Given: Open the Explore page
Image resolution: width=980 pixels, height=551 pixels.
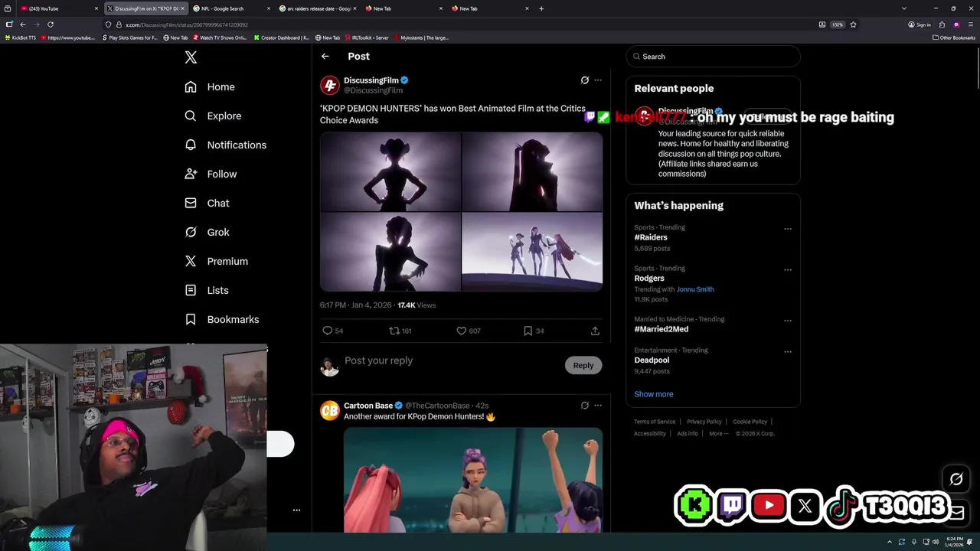Looking at the screenshot, I should 213,116.
